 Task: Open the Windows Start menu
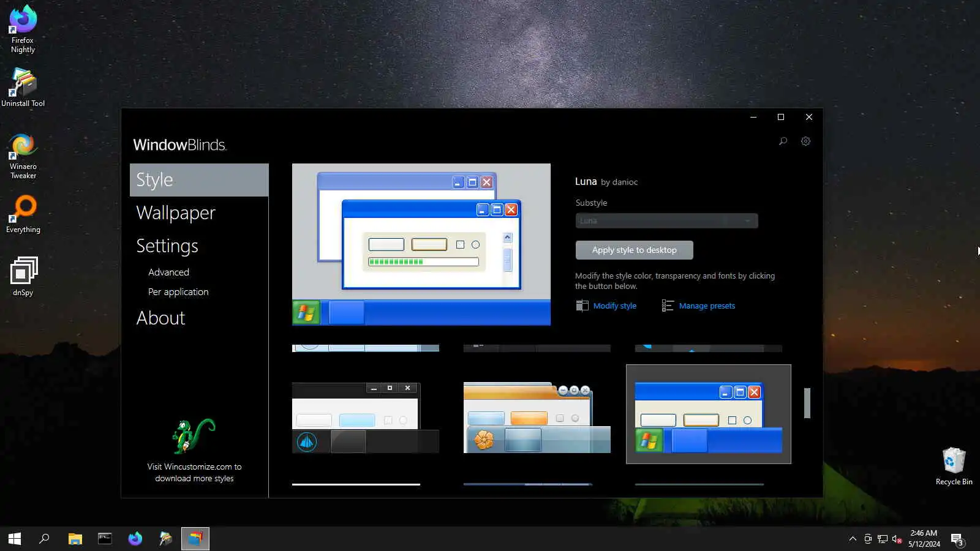pyautogui.click(x=15, y=539)
